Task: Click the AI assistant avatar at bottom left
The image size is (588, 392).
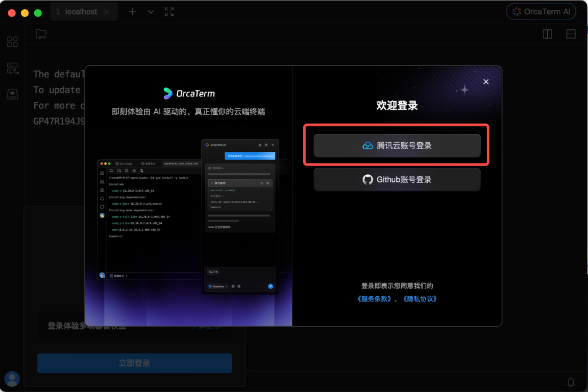Action: click(x=12, y=379)
